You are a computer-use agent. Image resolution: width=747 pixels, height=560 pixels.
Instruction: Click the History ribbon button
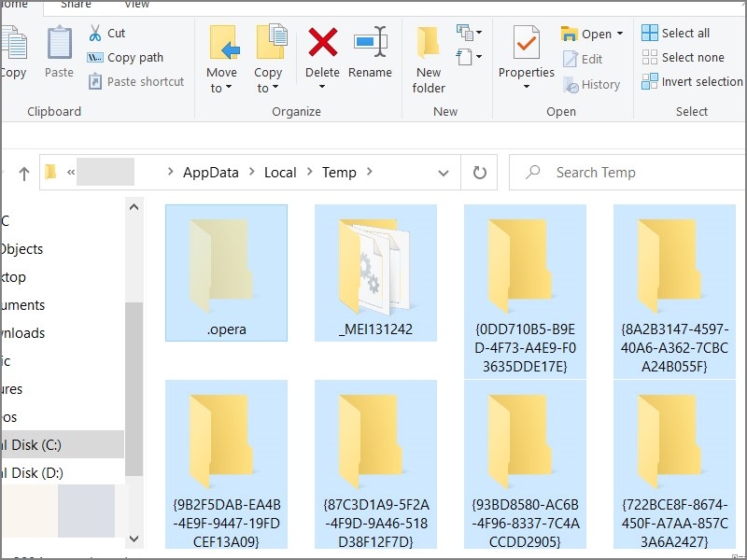(x=592, y=85)
